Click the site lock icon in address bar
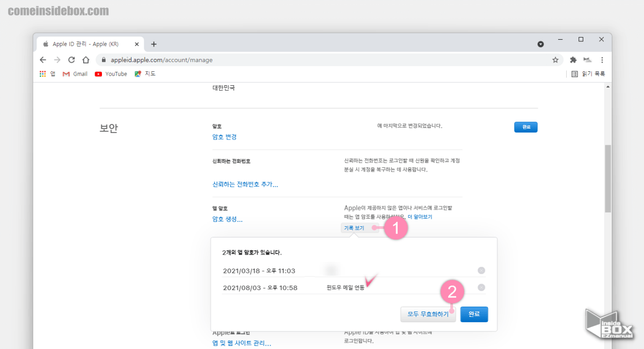The width and height of the screenshot is (644, 349). pyautogui.click(x=105, y=60)
